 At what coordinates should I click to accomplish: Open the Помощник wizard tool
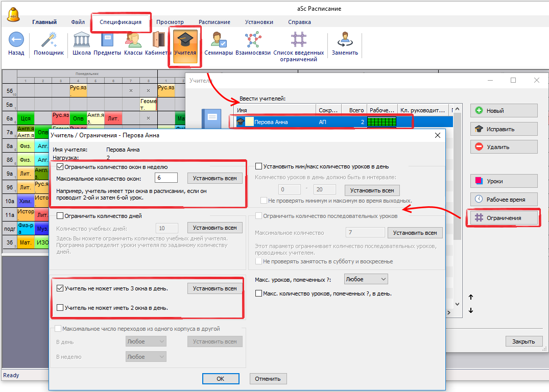[49, 40]
